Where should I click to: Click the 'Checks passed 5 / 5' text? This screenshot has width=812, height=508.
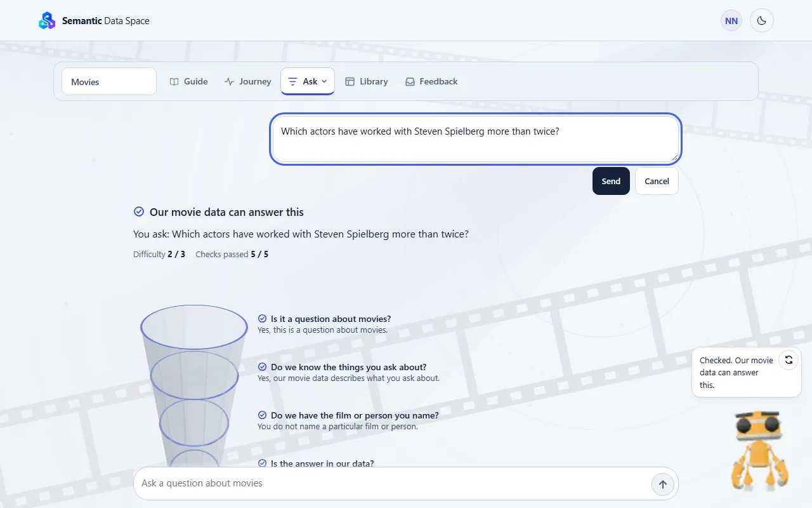[x=232, y=254]
